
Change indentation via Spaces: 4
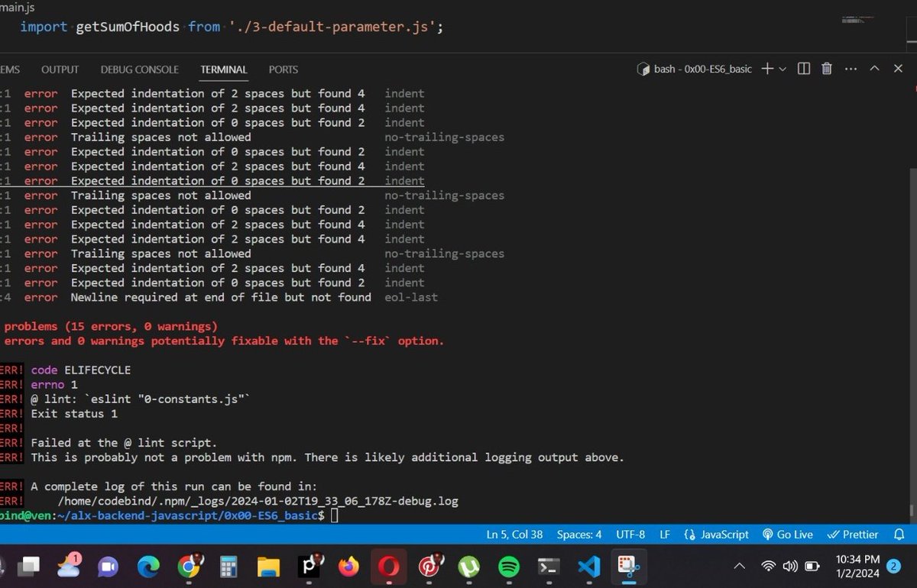coord(579,535)
